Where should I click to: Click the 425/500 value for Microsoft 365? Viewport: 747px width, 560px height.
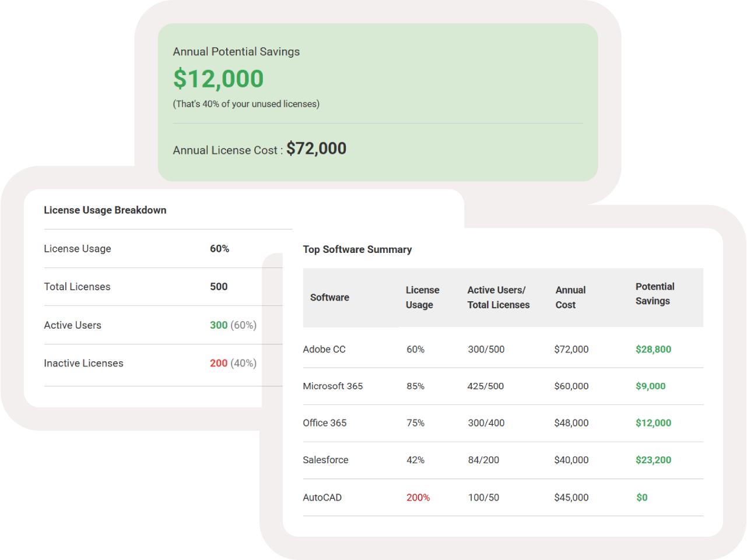(486, 386)
